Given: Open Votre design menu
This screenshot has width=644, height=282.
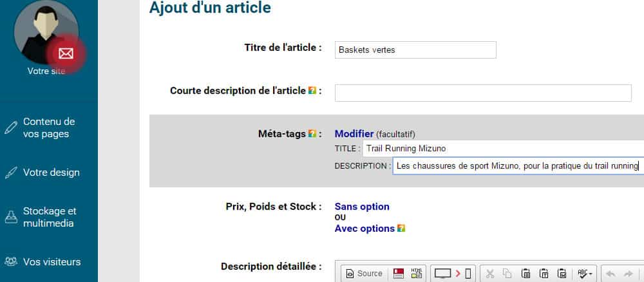Looking at the screenshot, I should click(x=52, y=173).
